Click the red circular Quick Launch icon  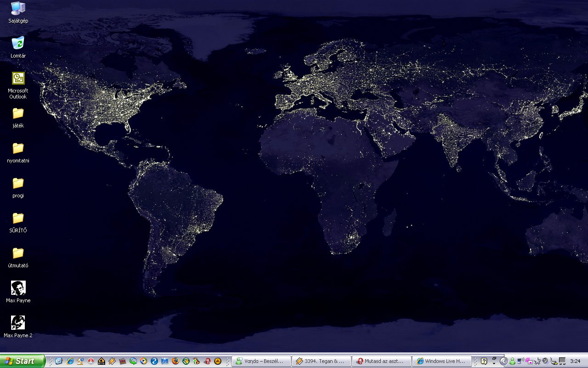[x=91, y=361]
